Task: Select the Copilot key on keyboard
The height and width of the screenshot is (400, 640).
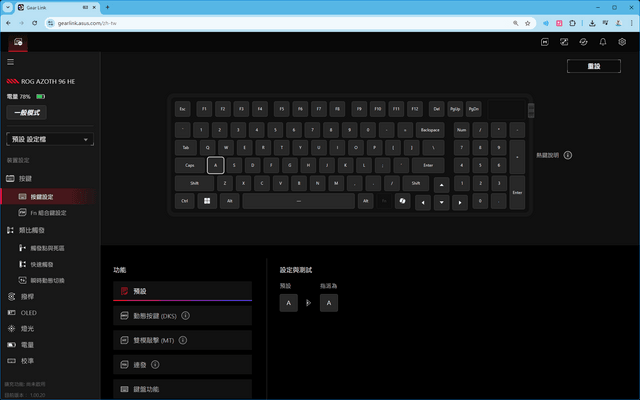Action: coord(402,201)
